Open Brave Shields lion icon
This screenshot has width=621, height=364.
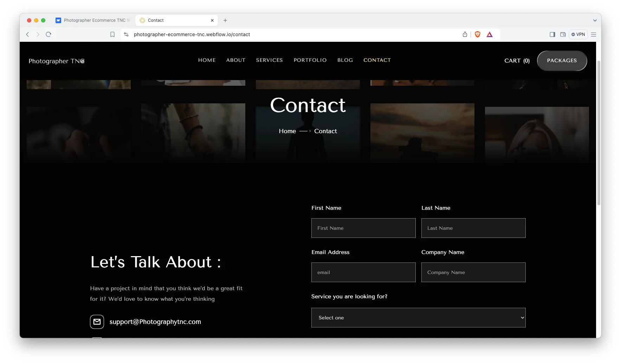tap(477, 34)
